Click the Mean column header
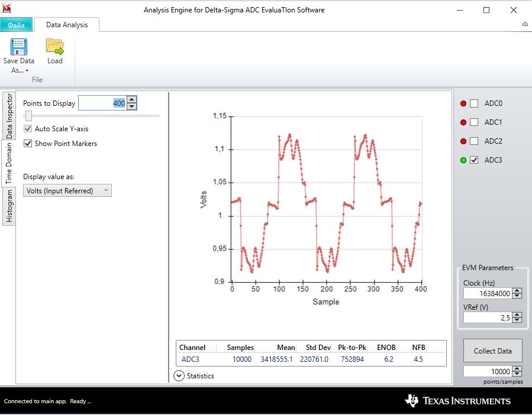532x415 pixels. 286,348
